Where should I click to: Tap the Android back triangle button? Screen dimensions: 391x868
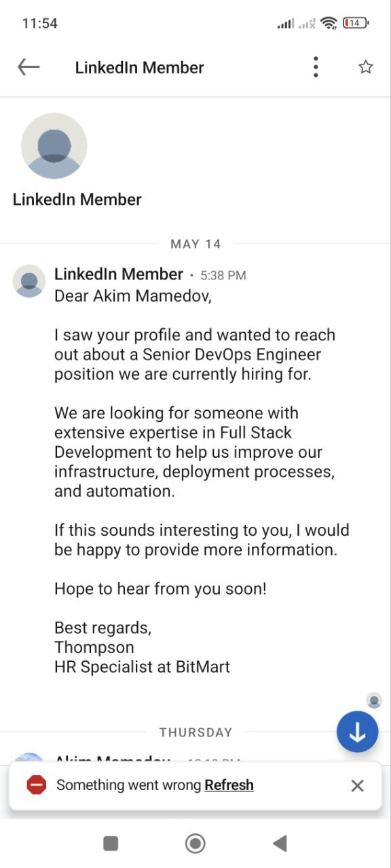(x=280, y=843)
